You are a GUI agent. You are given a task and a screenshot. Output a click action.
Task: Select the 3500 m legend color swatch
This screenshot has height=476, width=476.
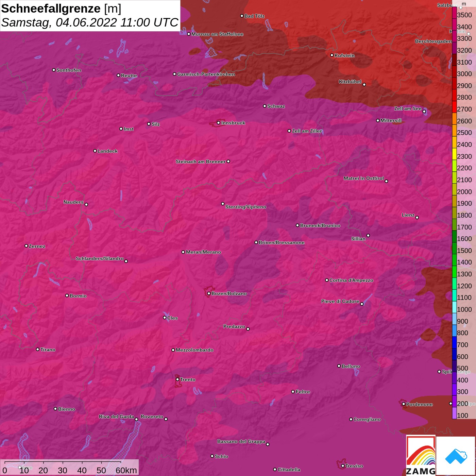[454, 13]
